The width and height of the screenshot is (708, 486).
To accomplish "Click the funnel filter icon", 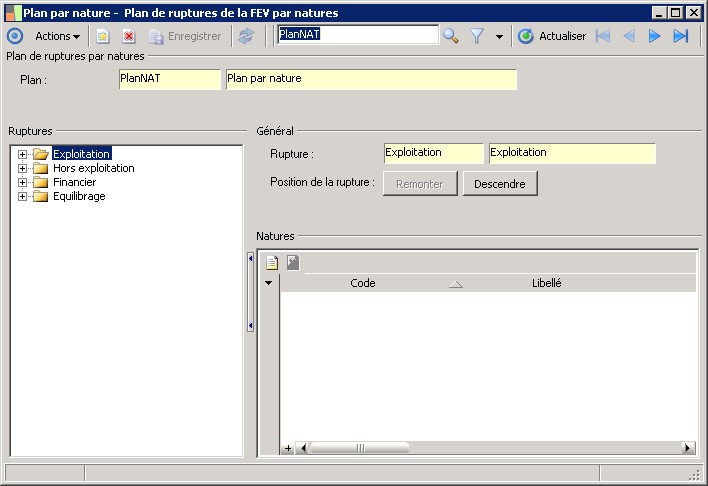I will point(478,36).
